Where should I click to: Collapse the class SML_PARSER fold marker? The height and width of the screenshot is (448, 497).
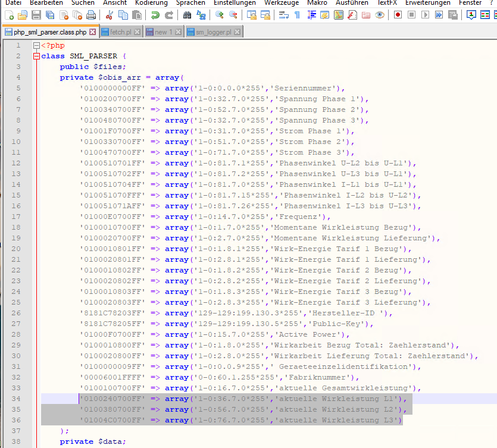tap(36, 56)
